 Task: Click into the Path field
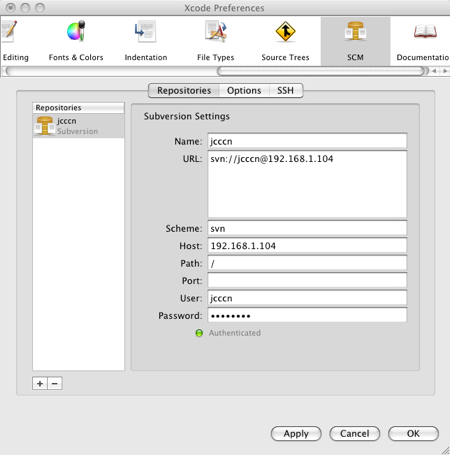307,263
